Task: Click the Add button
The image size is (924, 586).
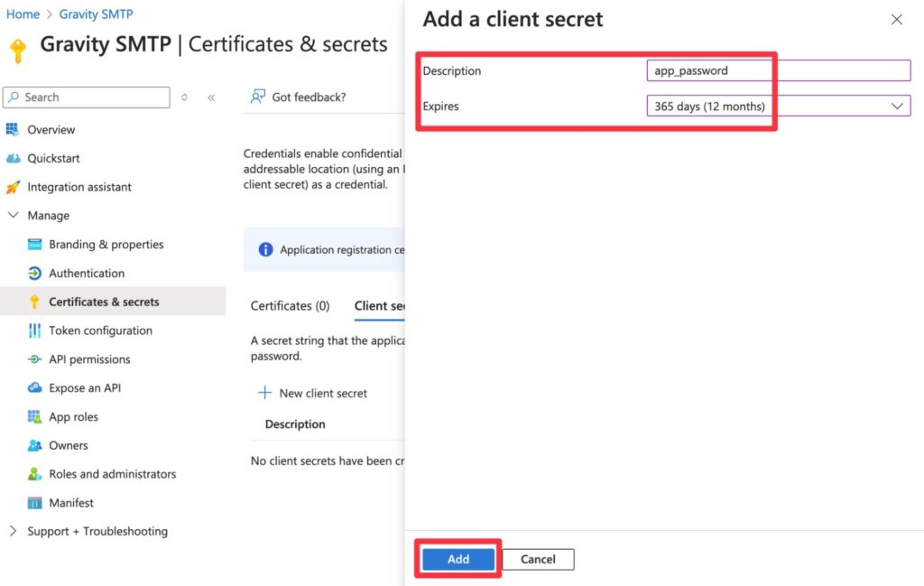Action: pos(458,559)
